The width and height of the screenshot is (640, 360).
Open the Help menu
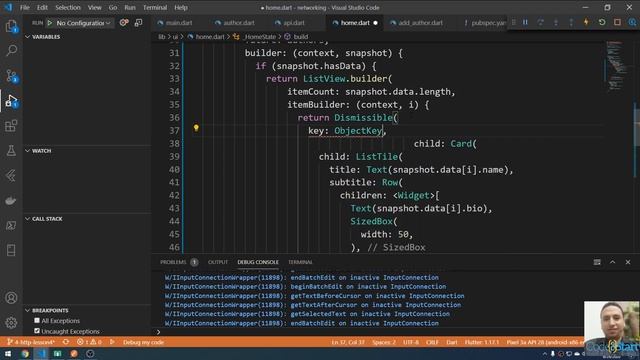[181, 7]
